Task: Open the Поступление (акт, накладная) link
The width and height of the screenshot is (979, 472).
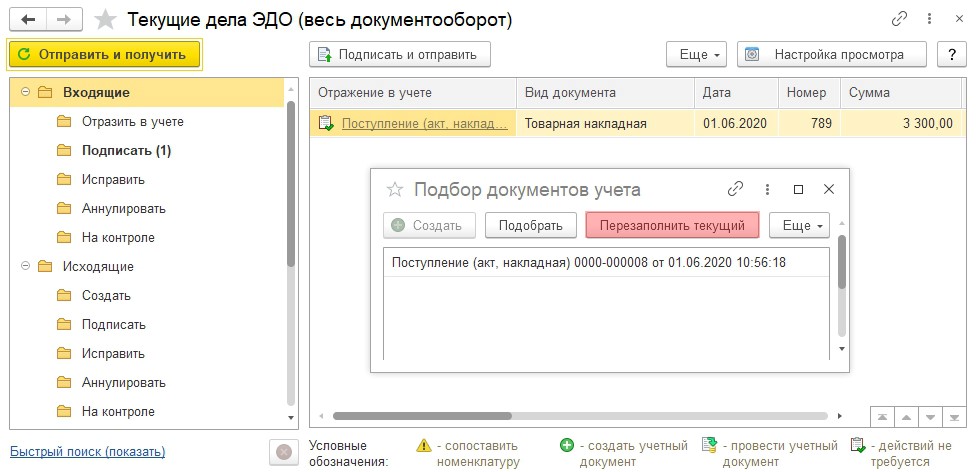Action: 425,124
